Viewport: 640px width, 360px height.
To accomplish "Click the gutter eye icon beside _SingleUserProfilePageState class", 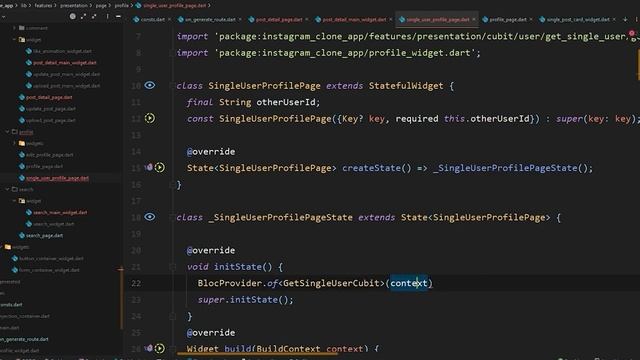I will 150,217.
